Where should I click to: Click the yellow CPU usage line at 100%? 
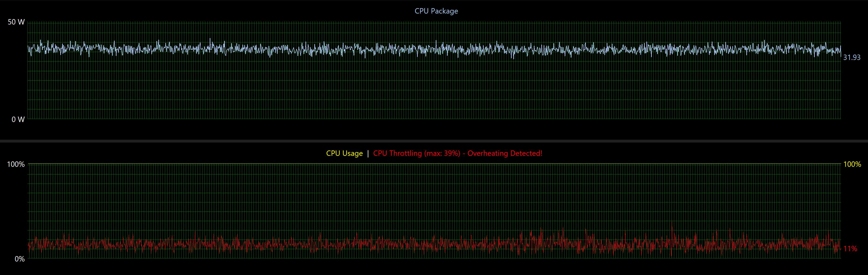click(434, 164)
